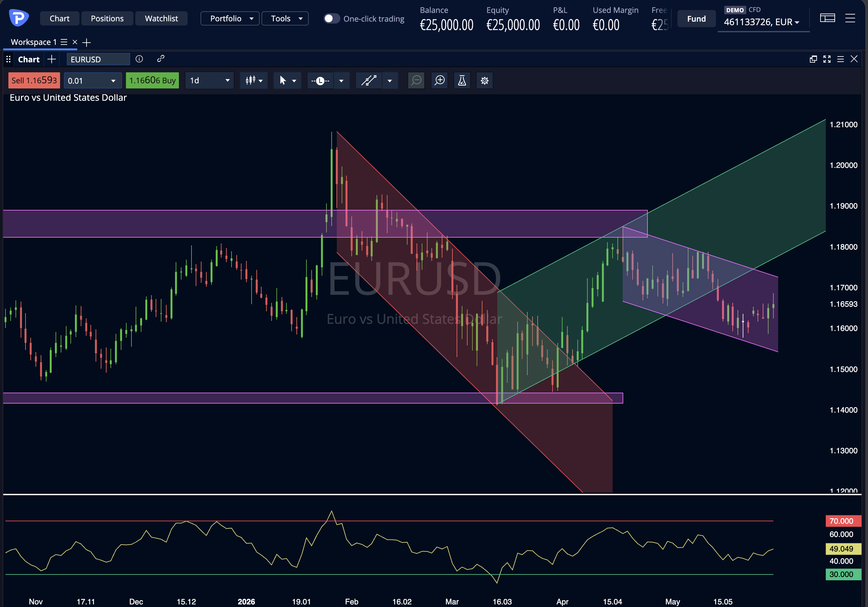Viewport: 868px width, 607px height.
Task: Click the 1.21000 price axis label
Action: coord(843,124)
